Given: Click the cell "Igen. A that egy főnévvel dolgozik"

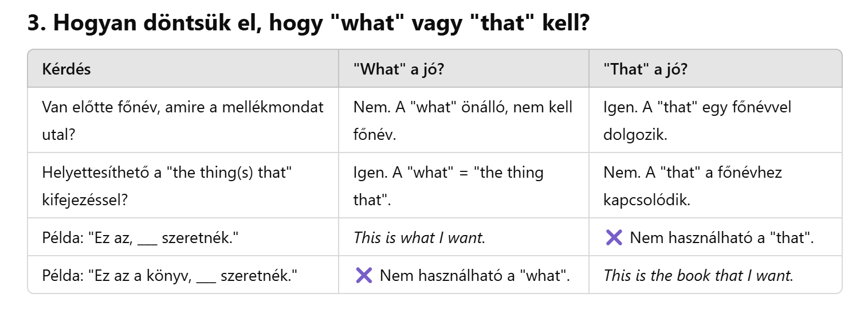Looking at the screenshot, I should point(697,120).
